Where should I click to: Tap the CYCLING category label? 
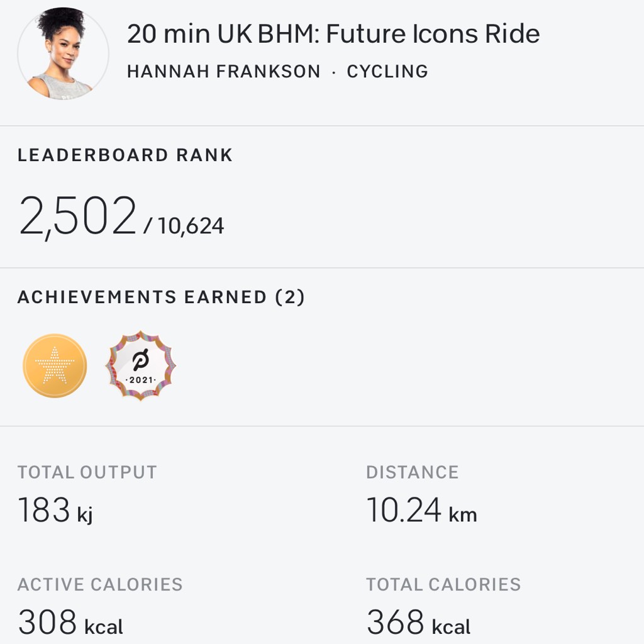tap(387, 72)
